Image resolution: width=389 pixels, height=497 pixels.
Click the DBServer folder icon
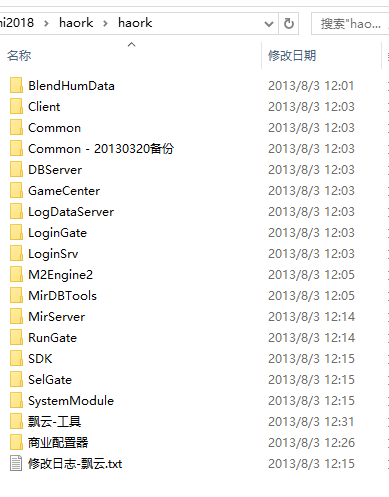(x=16, y=169)
